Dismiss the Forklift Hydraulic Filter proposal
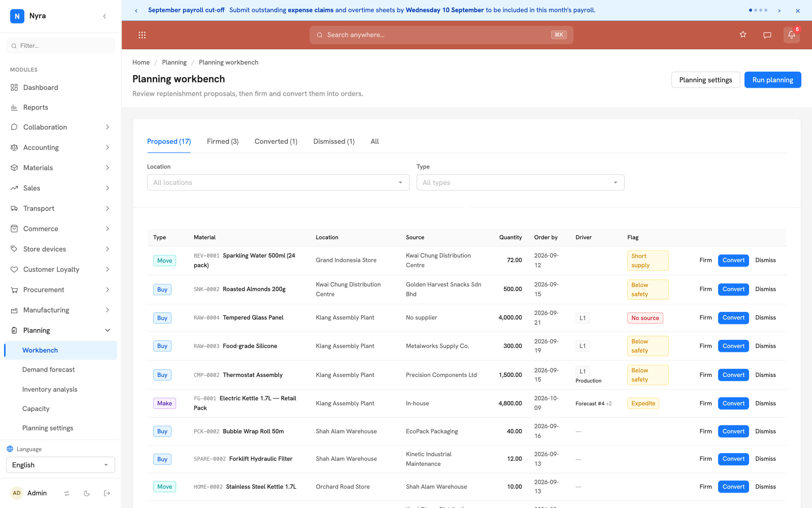Screen dimensions: 812x508 pyautogui.click(x=765, y=459)
